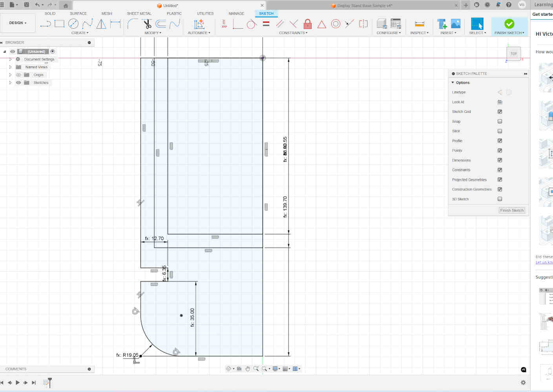Select the Trim scissors tool

click(x=147, y=24)
